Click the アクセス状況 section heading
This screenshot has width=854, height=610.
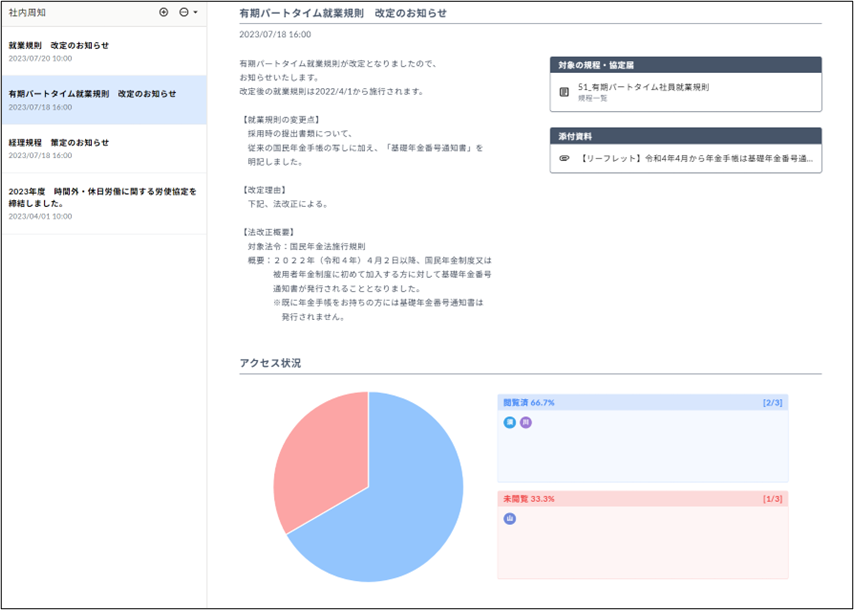coord(270,363)
